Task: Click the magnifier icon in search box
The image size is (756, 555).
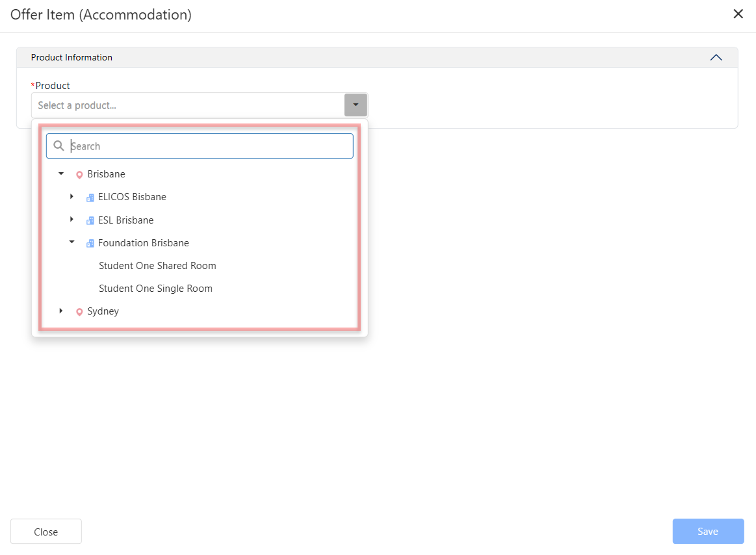Action: [x=59, y=146]
